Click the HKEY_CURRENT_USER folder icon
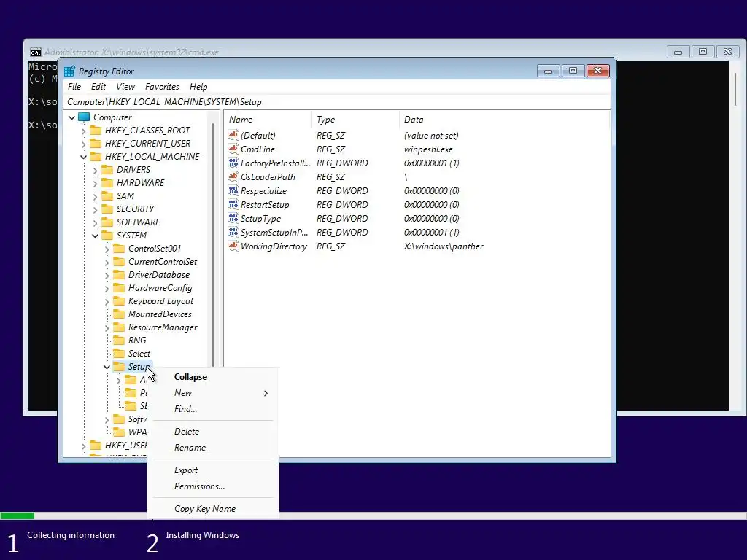Viewport: 747px width, 560px height. coord(96,144)
